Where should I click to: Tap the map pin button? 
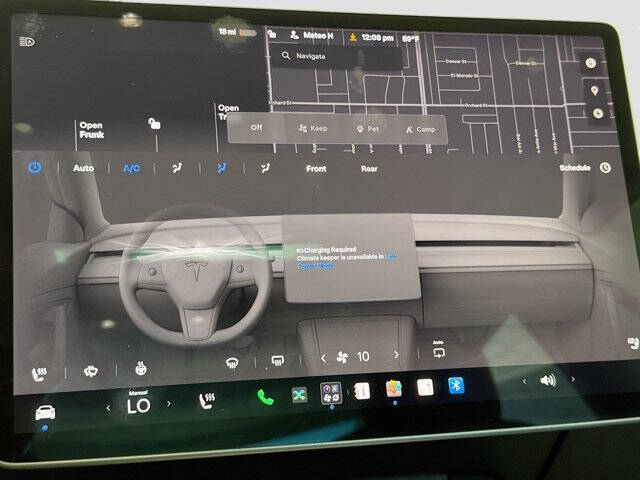click(x=594, y=90)
